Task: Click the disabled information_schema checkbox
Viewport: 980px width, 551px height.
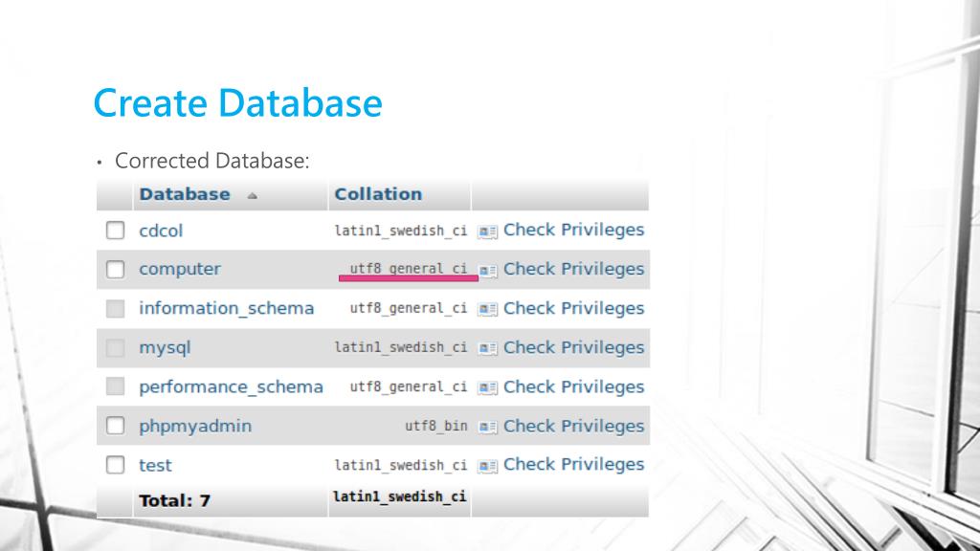Action: [115, 309]
